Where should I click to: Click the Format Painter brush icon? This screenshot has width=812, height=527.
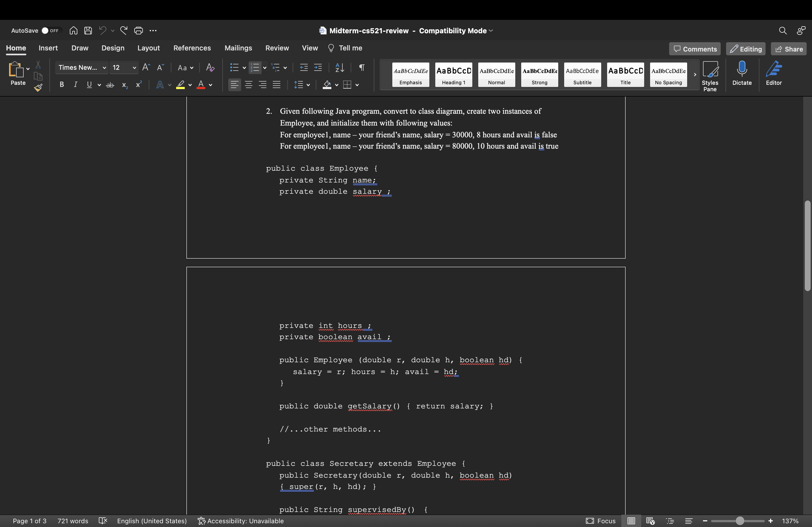point(38,87)
